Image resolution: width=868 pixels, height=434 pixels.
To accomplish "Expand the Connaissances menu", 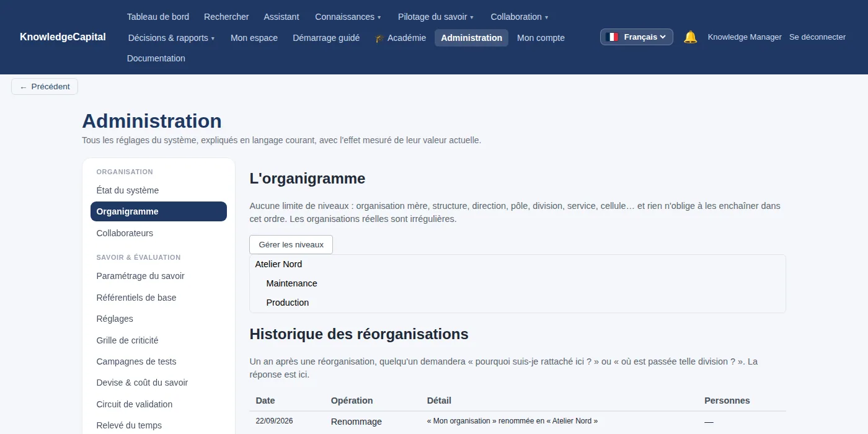I will tap(348, 17).
